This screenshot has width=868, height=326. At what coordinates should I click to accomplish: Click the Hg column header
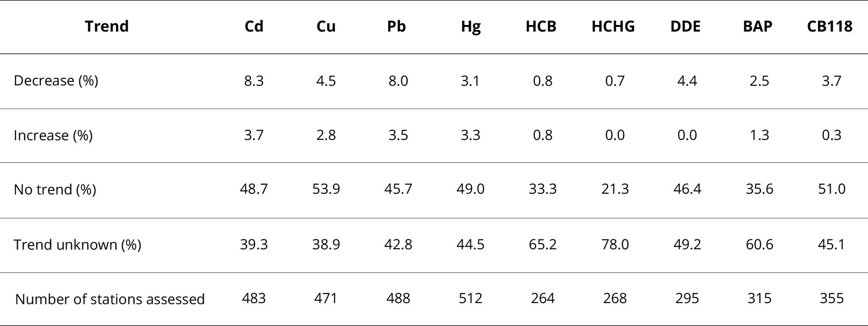(470, 27)
